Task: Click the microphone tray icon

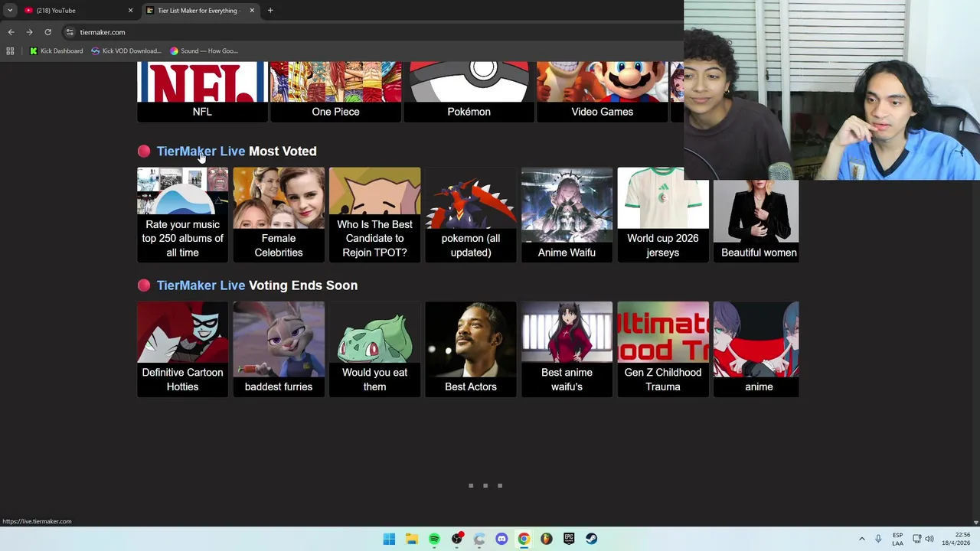Action: coord(878,539)
